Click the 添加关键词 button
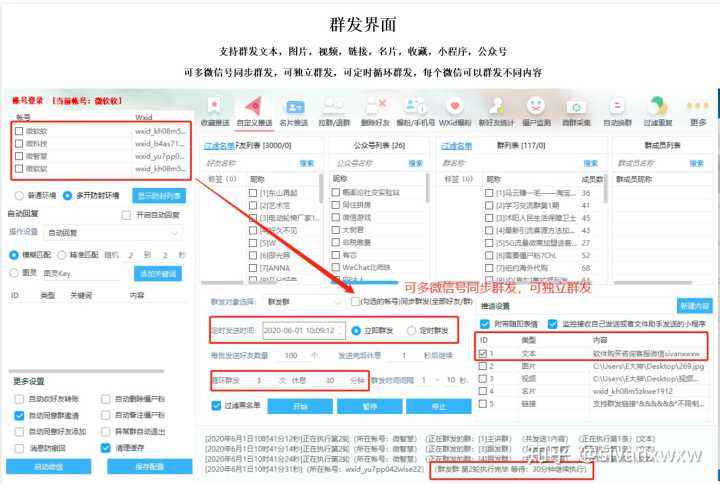Image resolution: width=720 pixels, height=484 pixels. tap(158, 273)
